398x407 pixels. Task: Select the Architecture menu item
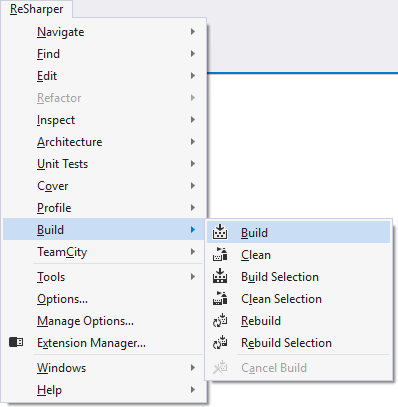[x=103, y=142]
